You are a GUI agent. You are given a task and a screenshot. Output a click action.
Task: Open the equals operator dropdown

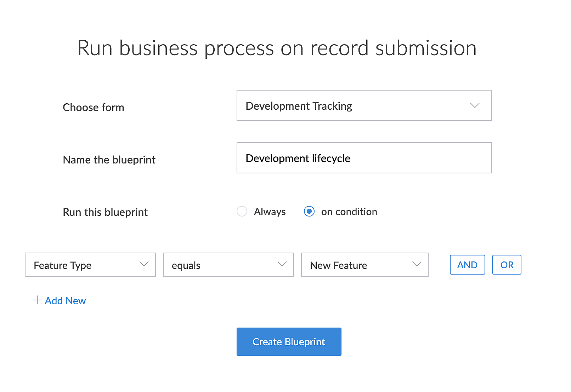(220, 265)
